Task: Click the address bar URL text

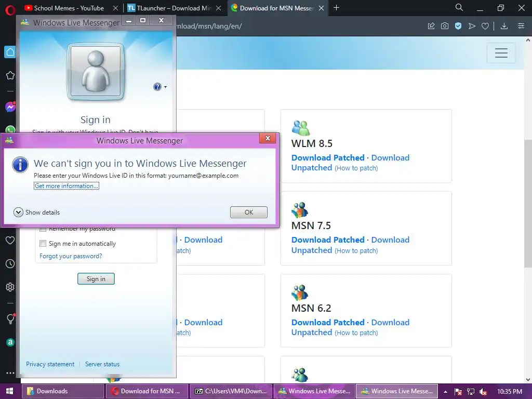Action: point(209,26)
